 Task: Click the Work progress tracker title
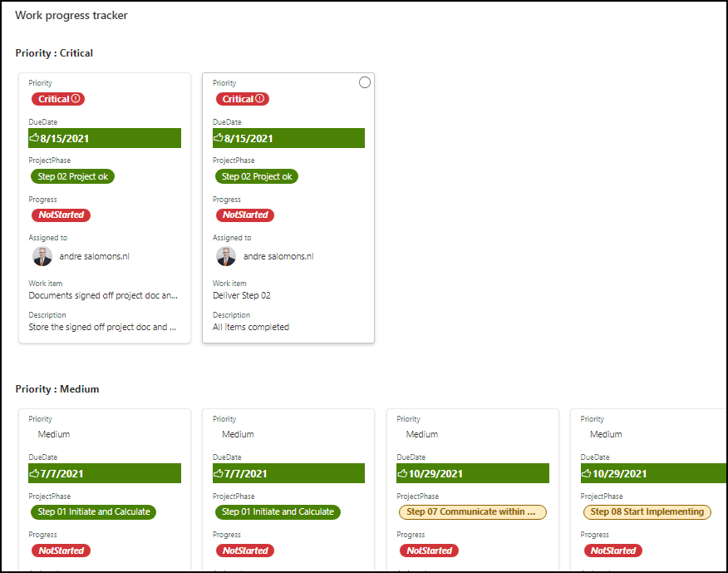(71, 15)
